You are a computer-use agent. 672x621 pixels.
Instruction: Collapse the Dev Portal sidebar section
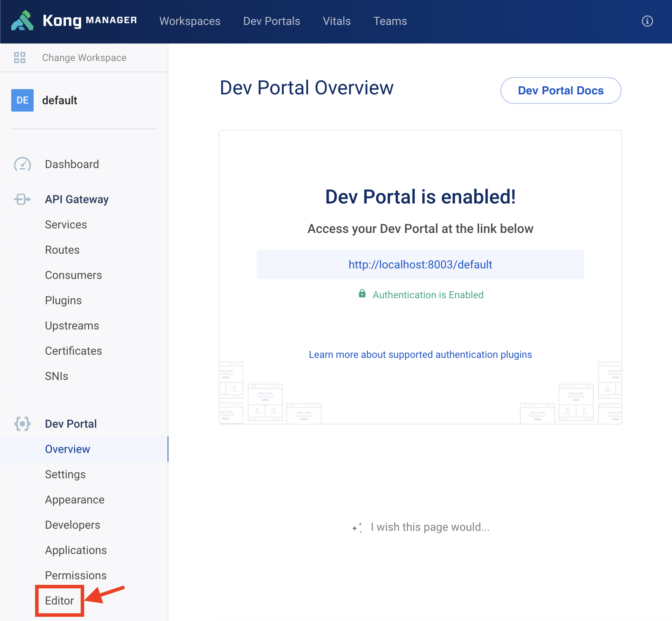(71, 424)
